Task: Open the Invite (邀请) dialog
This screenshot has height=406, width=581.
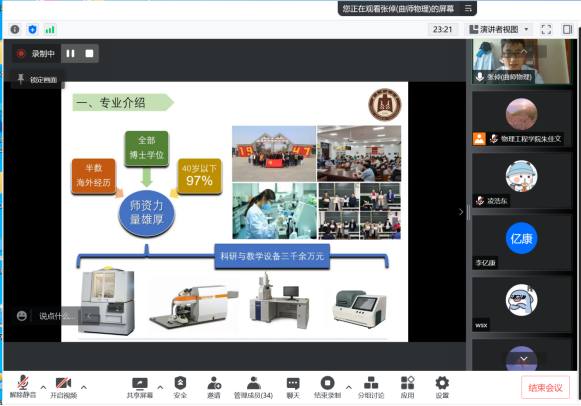Action: pyautogui.click(x=214, y=387)
